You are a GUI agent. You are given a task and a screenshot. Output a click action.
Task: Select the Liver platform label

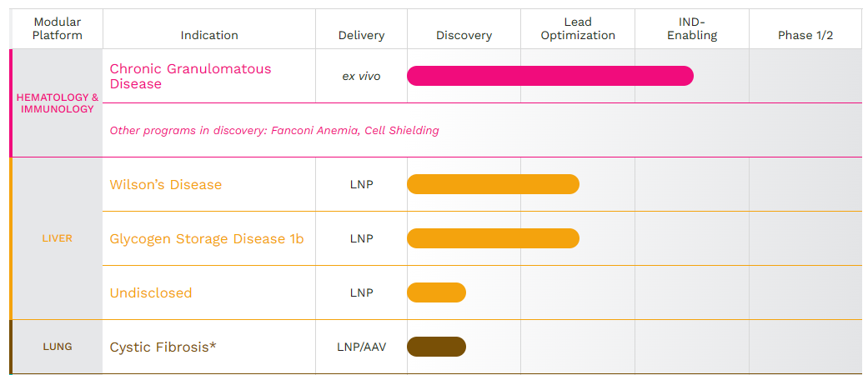(58, 238)
